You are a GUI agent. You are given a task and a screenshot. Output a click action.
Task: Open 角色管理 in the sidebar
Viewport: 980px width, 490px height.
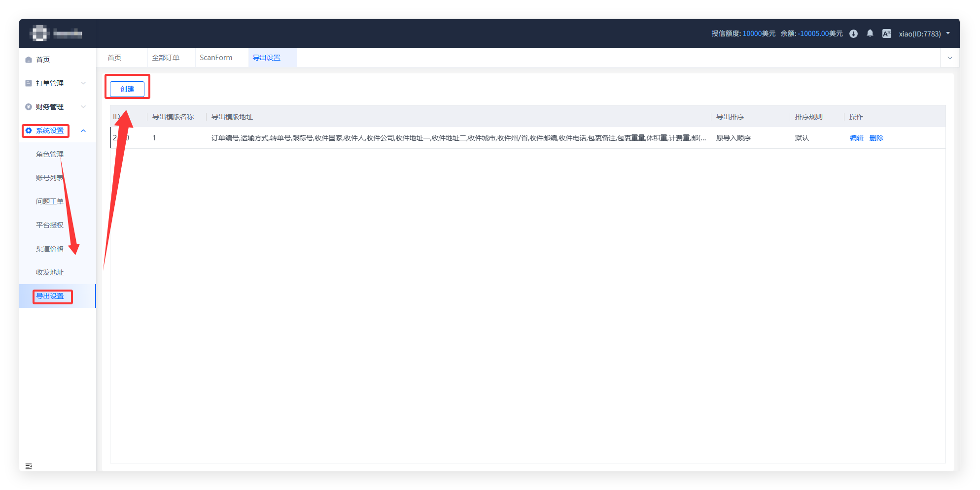pos(50,154)
